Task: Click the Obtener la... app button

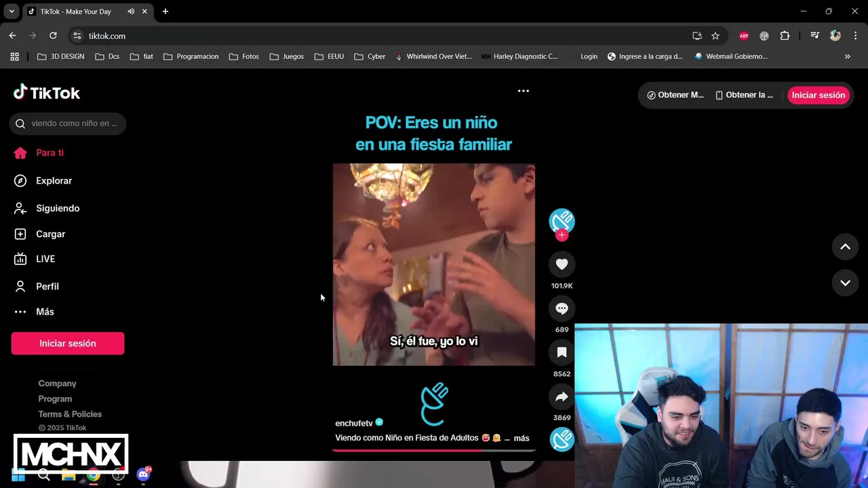Action: 745,95
